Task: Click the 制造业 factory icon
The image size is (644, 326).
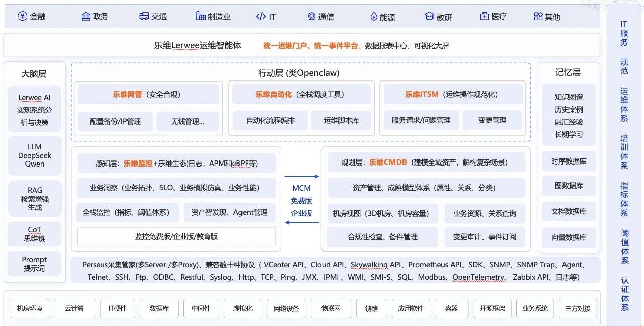Action: pyautogui.click(x=201, y=16)
